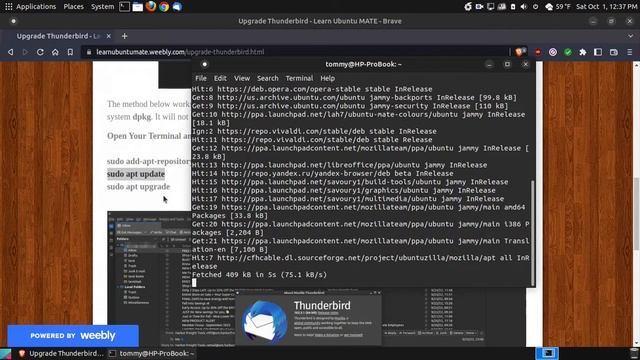
Task: Reload the Brave page
Action: coord(40,52)
